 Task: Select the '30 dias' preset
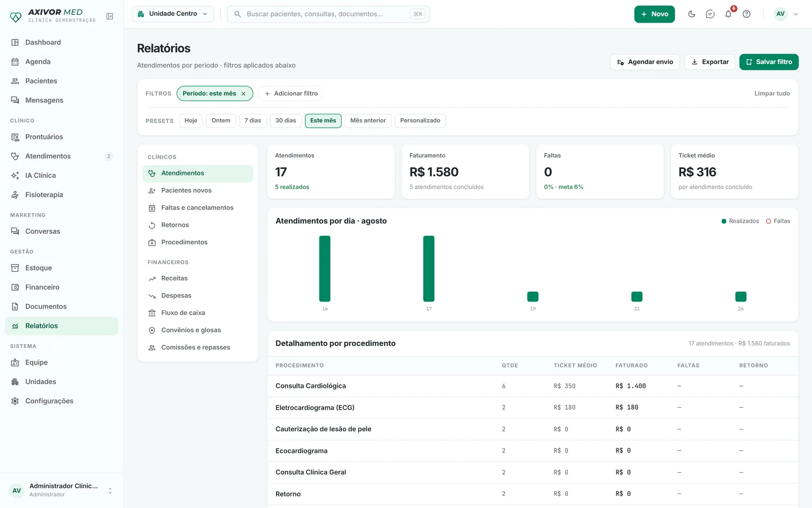(286, 121)
